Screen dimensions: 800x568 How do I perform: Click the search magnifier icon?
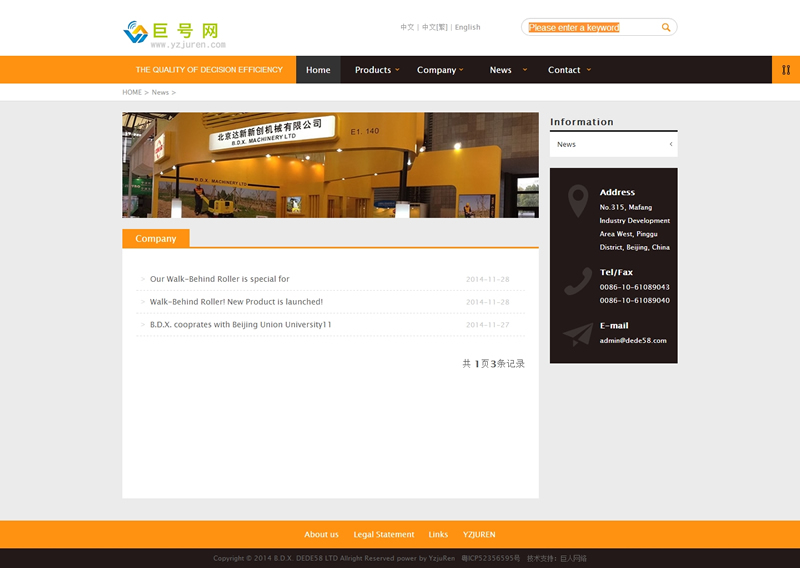click(x=666, y=28)
